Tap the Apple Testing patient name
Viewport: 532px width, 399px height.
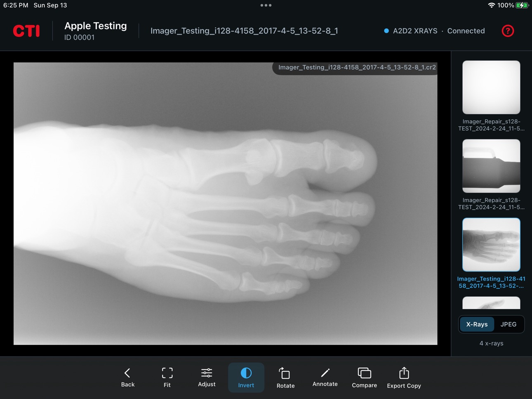96,26
